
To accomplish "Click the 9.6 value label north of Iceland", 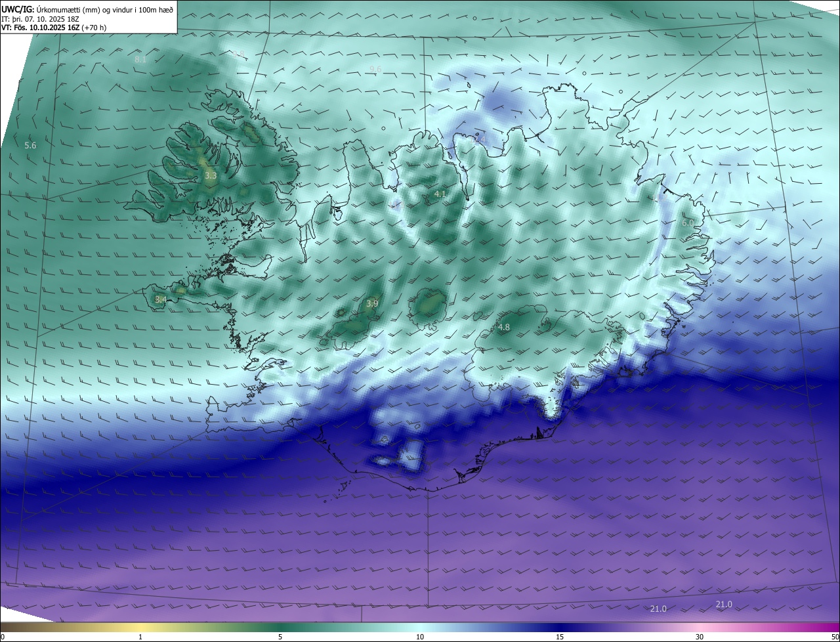I will pos(375,69).
